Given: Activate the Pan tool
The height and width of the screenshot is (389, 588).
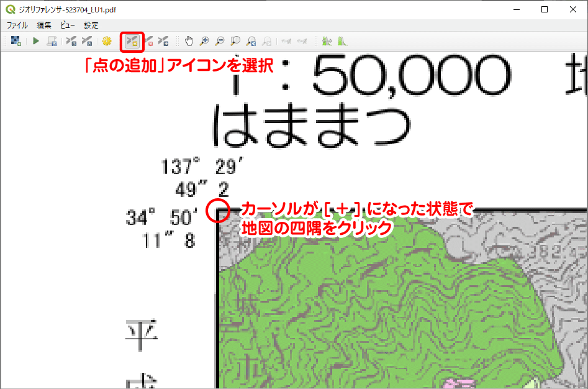Looking at the screenshot, I should coord(189,41).
